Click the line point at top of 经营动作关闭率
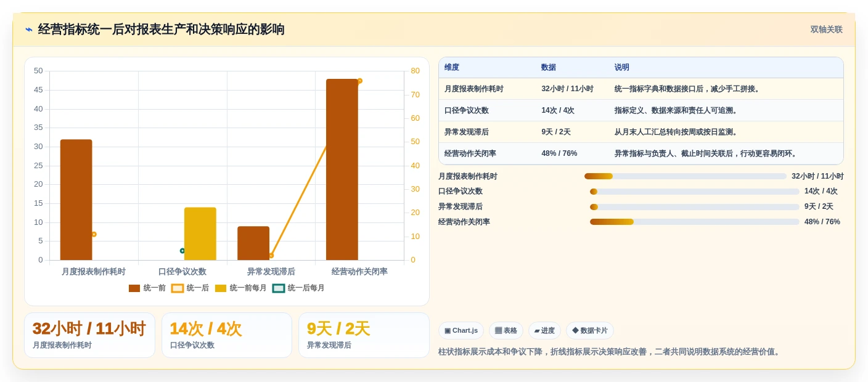Image resolution: width=868 pixels, height=382 pixels. click(x=360, y=81)
